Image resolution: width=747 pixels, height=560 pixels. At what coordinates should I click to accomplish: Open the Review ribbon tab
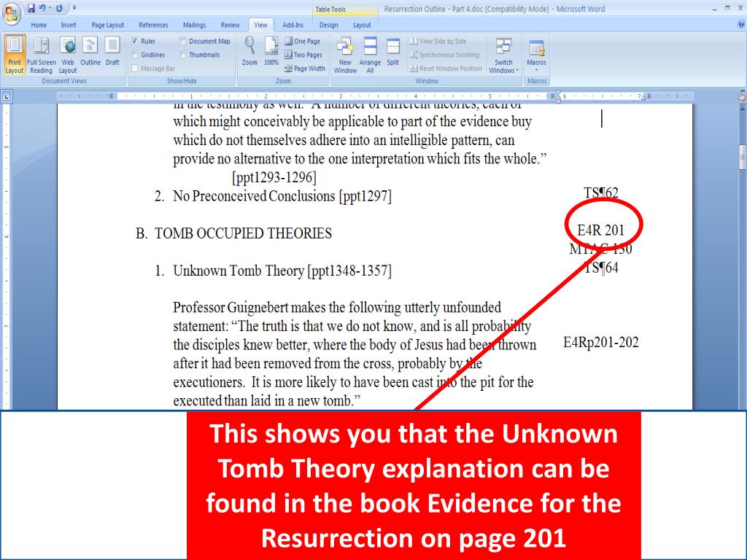click(x=230, y=25)
